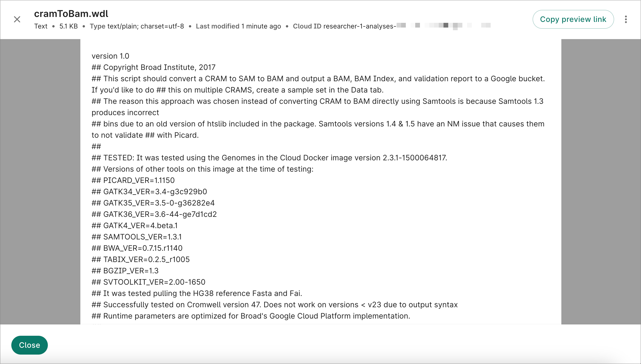Expand the file metadata details section
Viewport: 641px width, 364px height.
626,19
